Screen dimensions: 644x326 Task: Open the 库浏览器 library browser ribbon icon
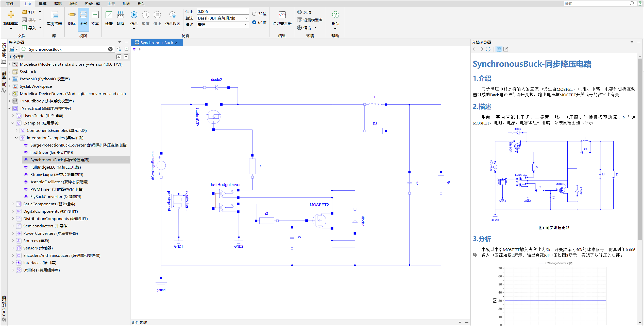click(x=54, y=15)
